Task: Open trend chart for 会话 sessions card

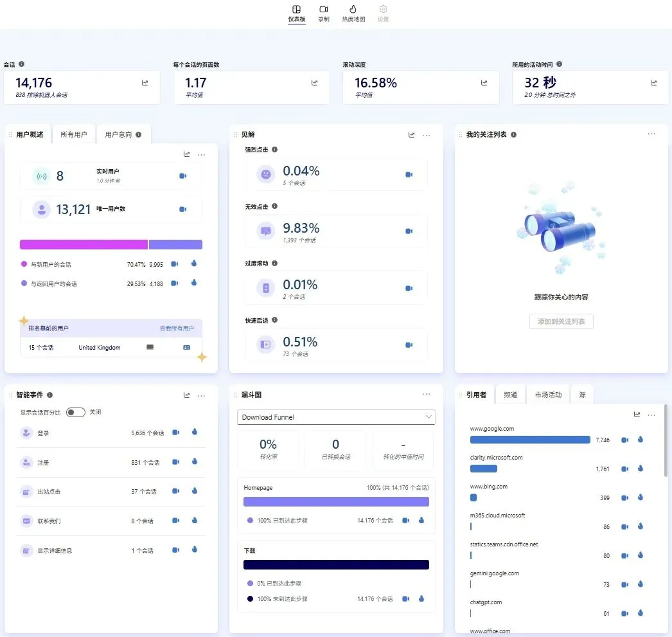Action: 145,83
